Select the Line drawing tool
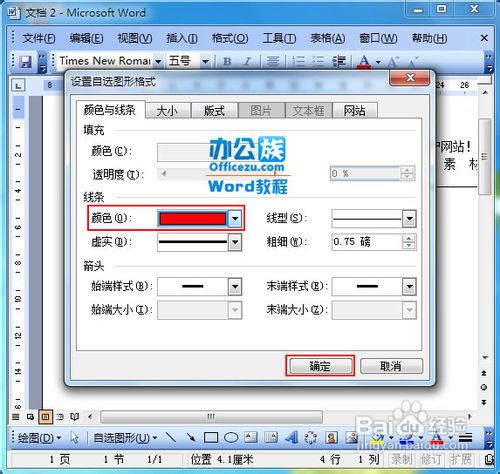 tap(171, 437)
